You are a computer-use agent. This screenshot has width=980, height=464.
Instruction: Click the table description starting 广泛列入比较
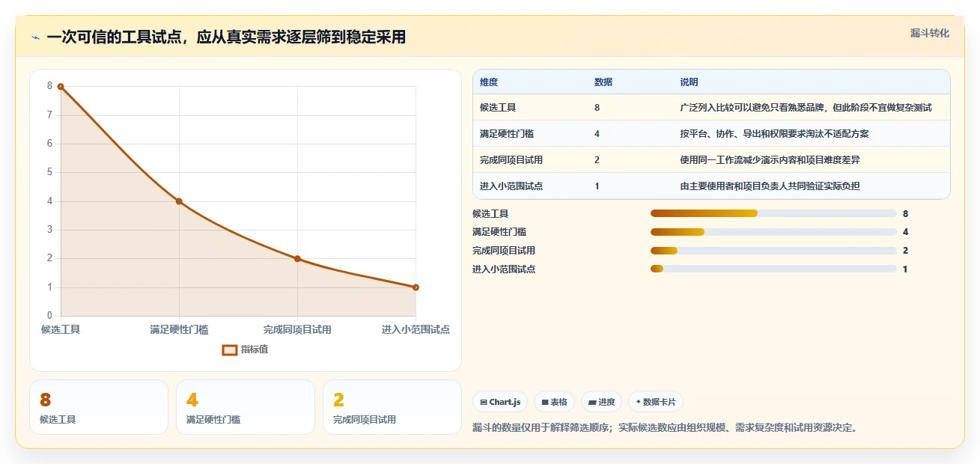click(806, 108)
